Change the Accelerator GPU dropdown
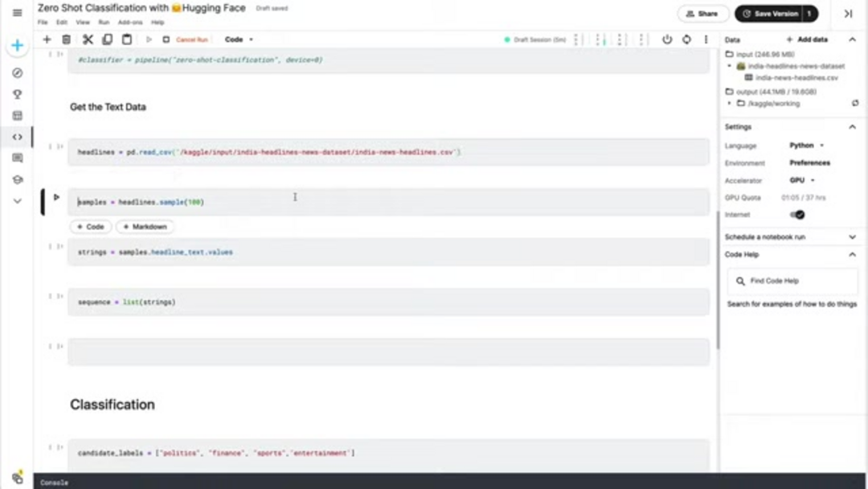The height and width of the screenshot is (489, 868). pyautogui.click(x=801, y=180)
